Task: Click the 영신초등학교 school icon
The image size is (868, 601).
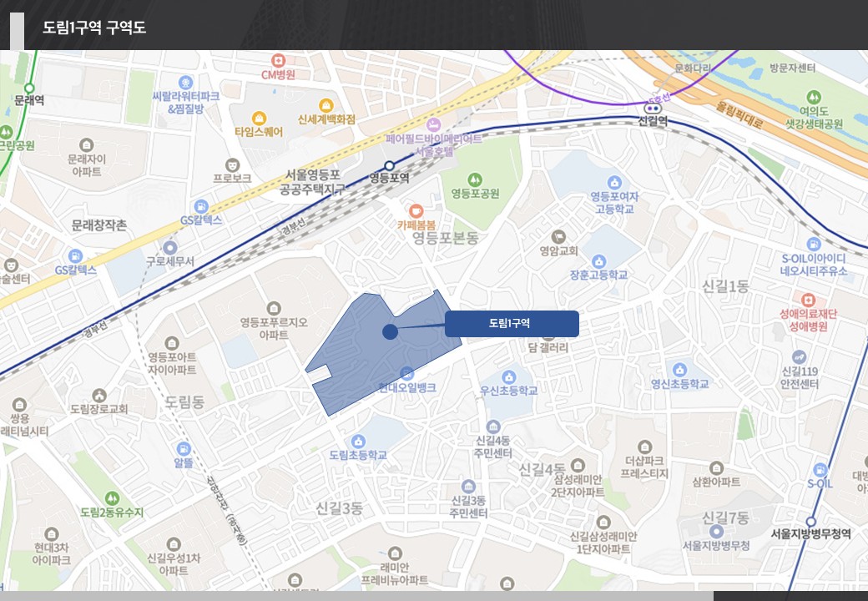Action: (x=679, y=370)
